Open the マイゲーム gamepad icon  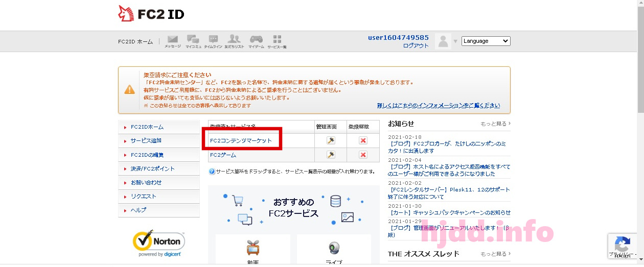(256, 41)
